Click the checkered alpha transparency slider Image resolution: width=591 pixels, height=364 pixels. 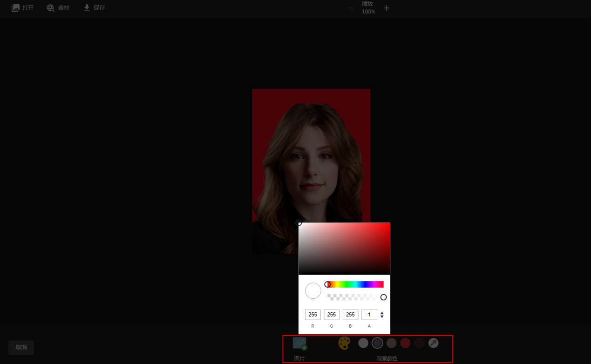(355, 297)
